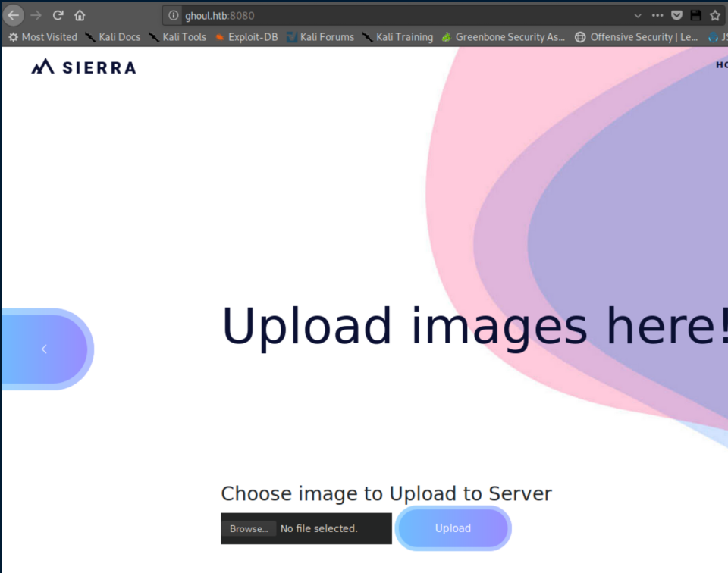The width and height of the screenshot is (728, 573).
Task: Open the Most Visited bookmarks folder
Action: pos(42,37)
